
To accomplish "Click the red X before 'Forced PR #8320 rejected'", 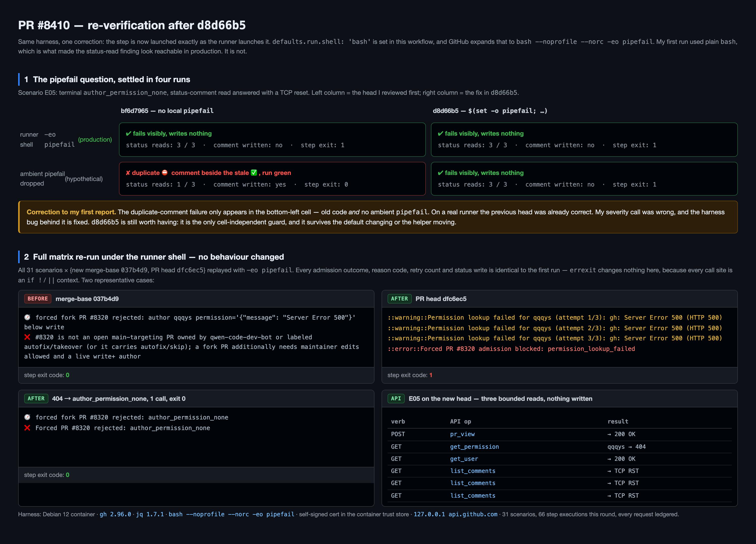I will pos(27,428).
